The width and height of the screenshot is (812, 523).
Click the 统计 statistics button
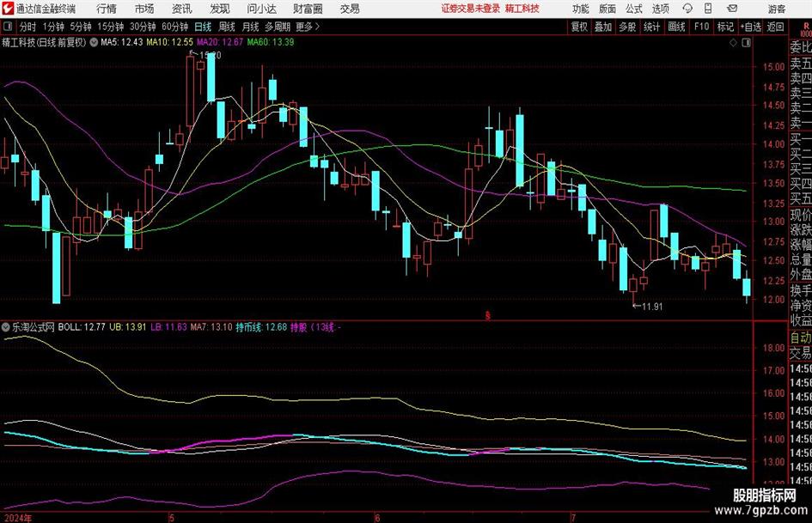click(652, 27)
